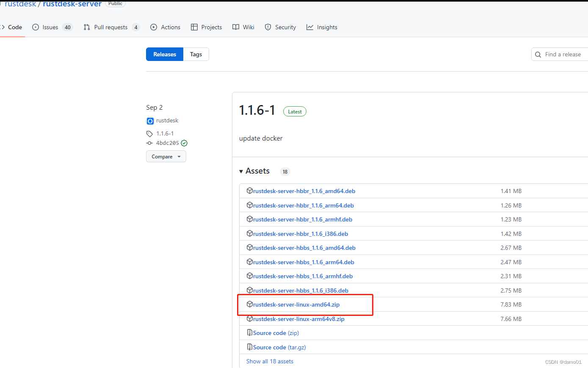Open the rustdesk owner link in header

pyautogui.click(x=20, y=4)
